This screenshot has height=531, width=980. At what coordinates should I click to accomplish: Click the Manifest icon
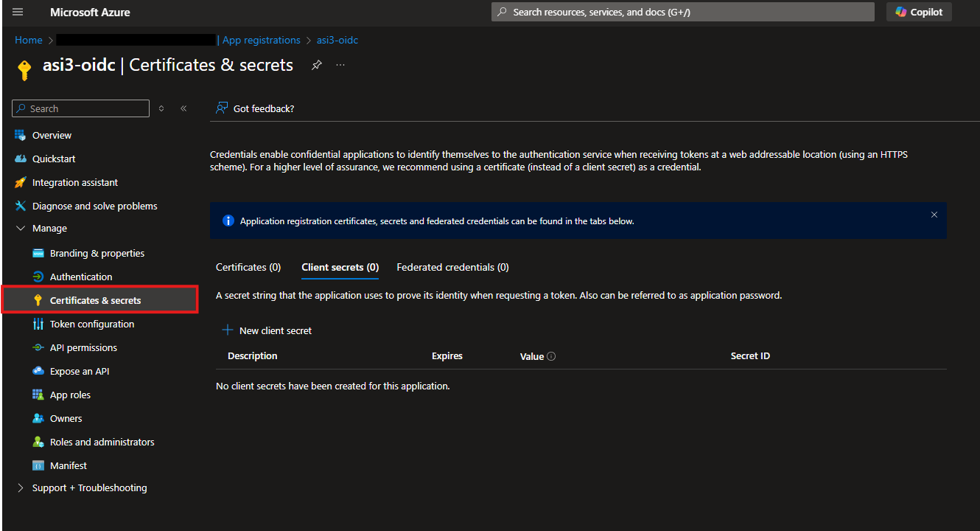38,465
